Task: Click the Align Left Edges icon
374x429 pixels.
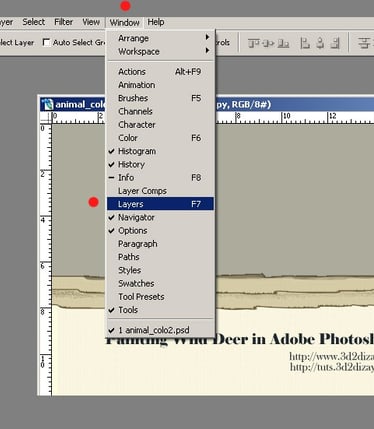Action: click(305, 43)
